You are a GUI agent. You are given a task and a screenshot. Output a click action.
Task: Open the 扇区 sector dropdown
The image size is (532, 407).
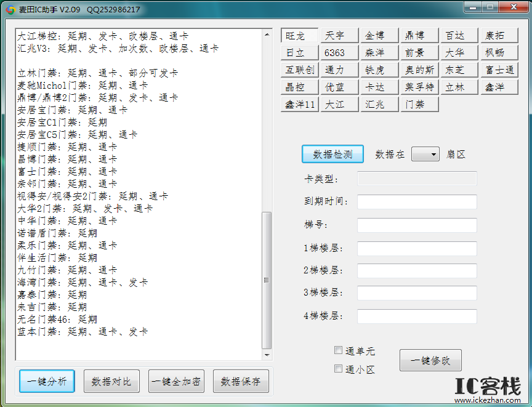point(425,155)
